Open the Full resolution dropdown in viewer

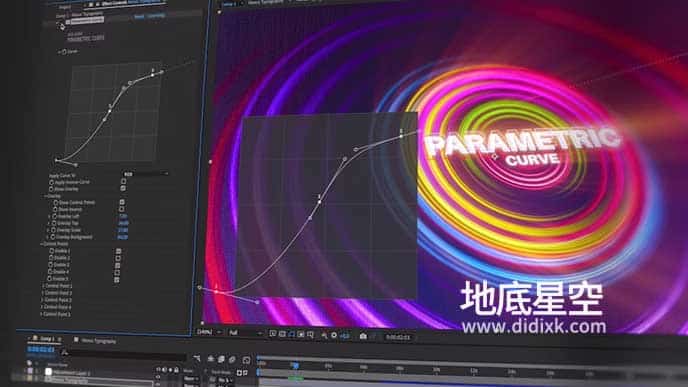click(245, 333)
